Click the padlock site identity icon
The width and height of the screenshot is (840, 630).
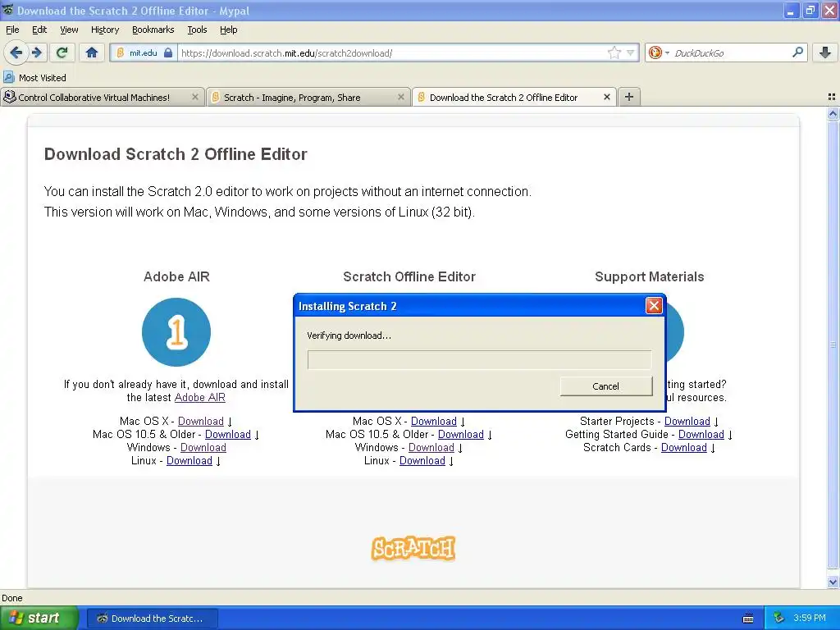coord(168,53)
